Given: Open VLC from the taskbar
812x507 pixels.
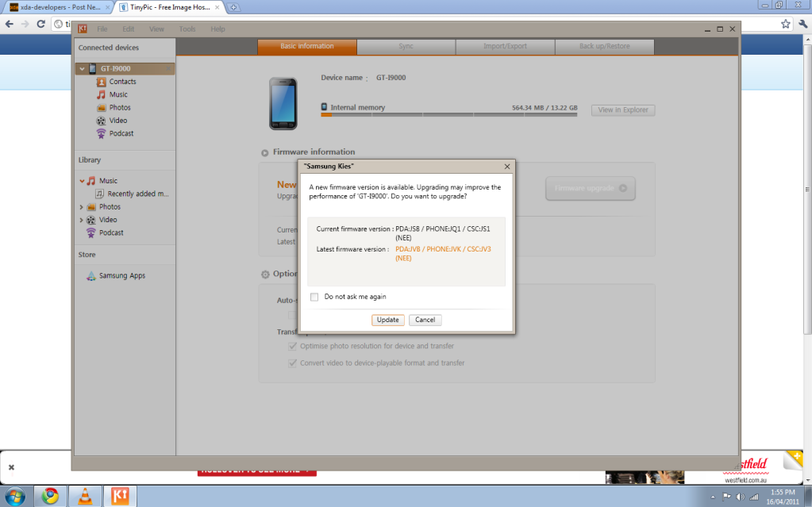Looking at the screenshot, I should pos(85,496).
